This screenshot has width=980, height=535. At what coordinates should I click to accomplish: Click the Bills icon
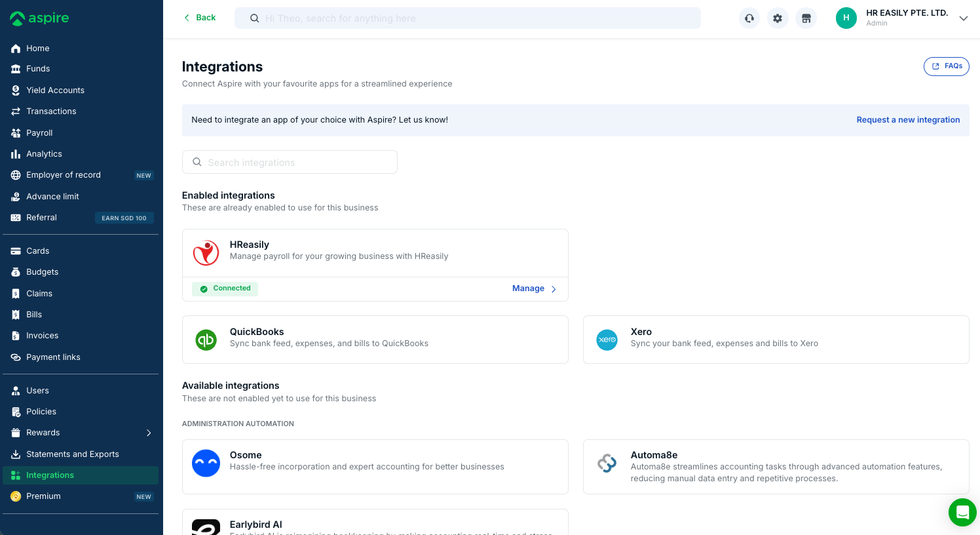16,315
